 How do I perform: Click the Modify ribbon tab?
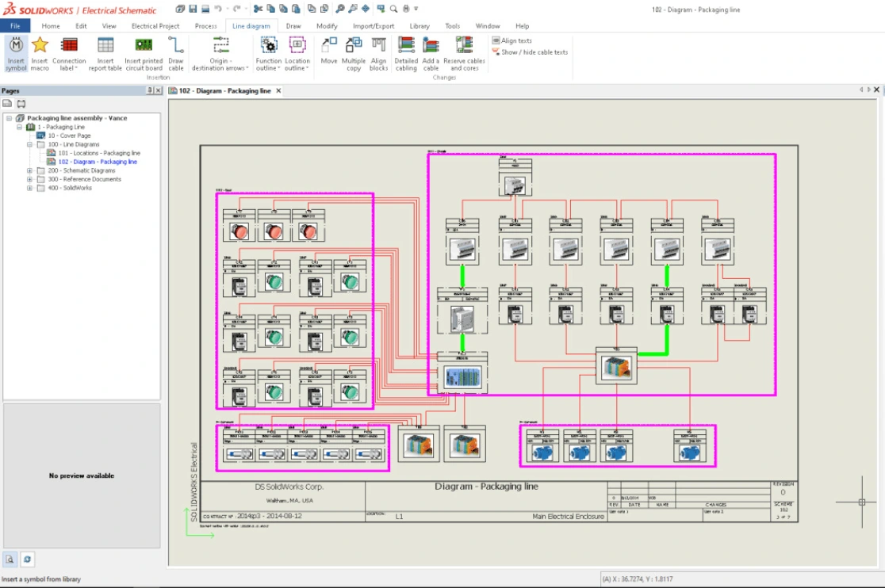click(x=327, y=26)
